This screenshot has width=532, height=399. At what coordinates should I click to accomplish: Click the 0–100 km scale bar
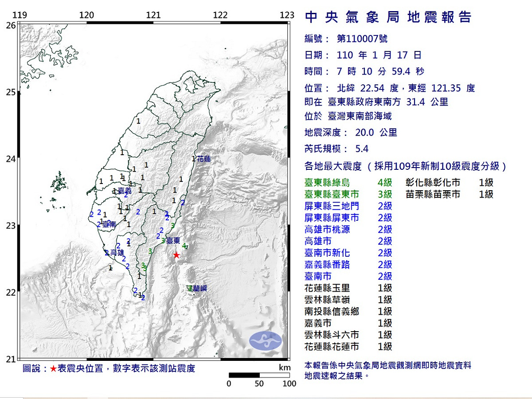tap(259, 375)
